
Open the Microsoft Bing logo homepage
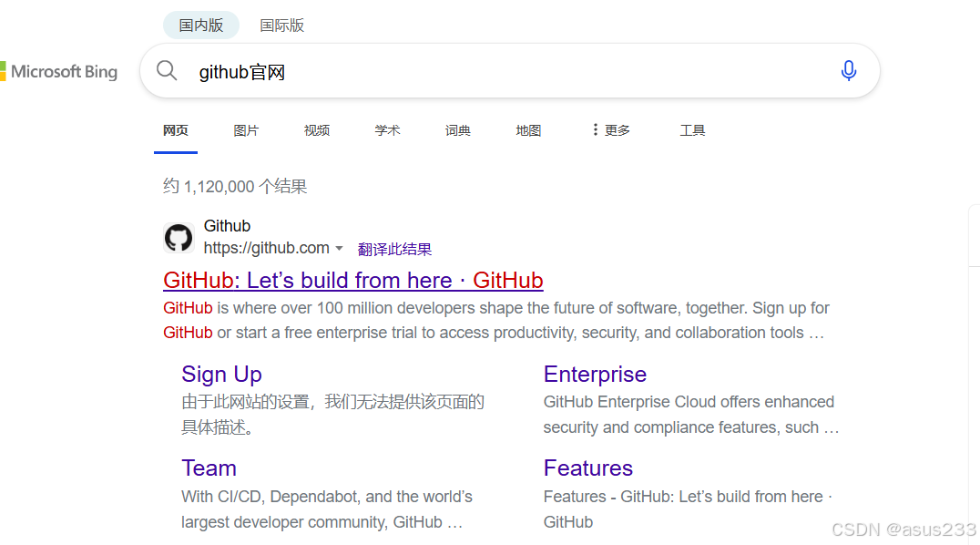click(x=59, y=71)
